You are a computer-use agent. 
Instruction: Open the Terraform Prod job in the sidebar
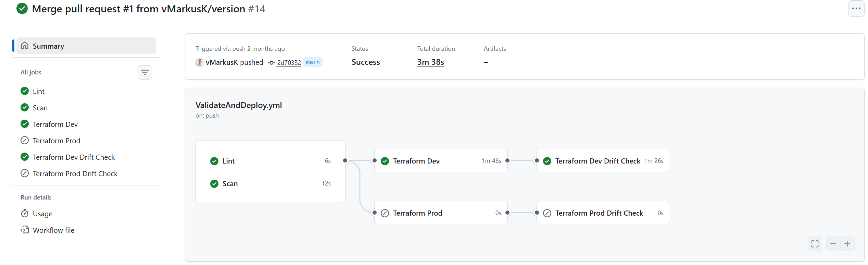[x=86, y=141]
